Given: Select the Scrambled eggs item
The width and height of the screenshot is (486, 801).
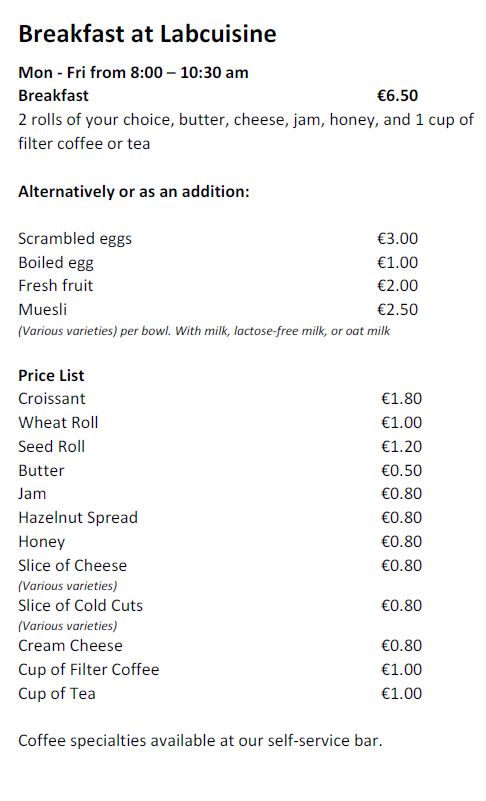Looking at the screenshot, I should pos(75,239).
